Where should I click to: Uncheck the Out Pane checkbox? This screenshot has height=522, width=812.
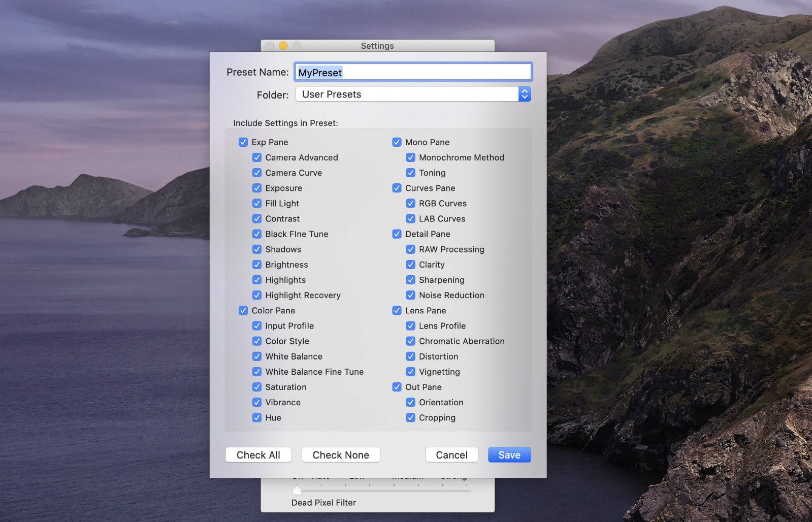pyautogui.click(x=397, y=387)
